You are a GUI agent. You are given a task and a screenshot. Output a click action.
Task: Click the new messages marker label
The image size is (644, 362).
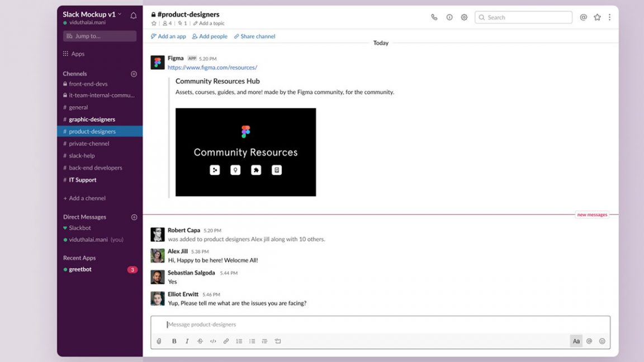click(x=592, y=215)
